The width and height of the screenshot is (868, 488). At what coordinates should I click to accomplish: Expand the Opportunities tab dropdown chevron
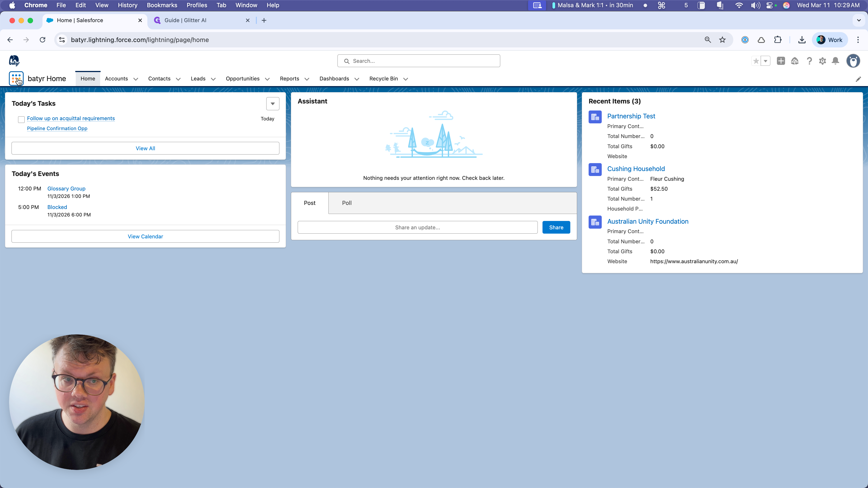point(267,79)
